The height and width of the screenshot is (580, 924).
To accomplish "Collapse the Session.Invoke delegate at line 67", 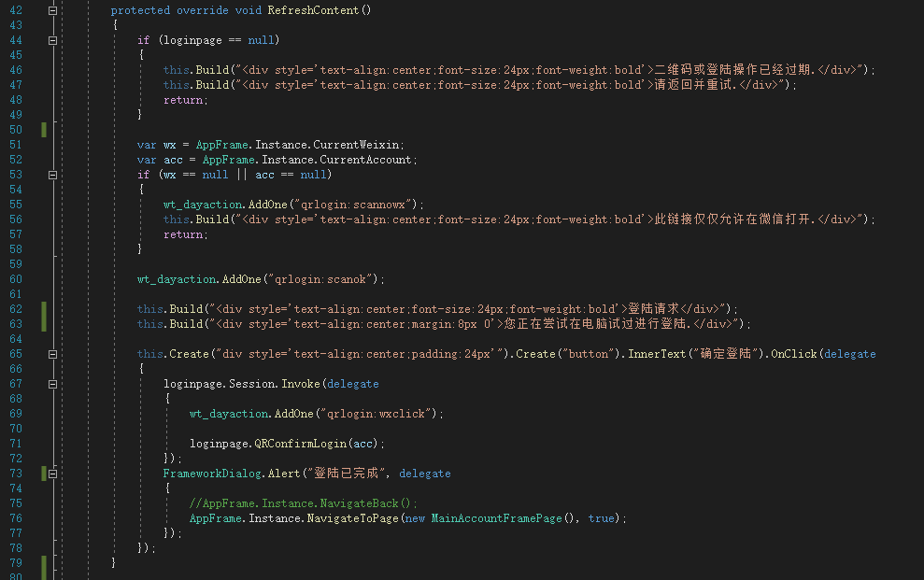I will point(52,384).
